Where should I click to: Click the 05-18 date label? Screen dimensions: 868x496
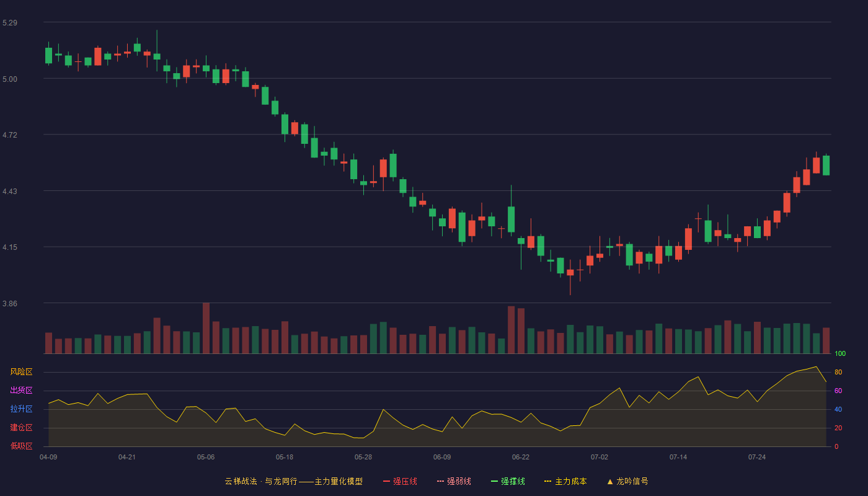pos(285,457)
